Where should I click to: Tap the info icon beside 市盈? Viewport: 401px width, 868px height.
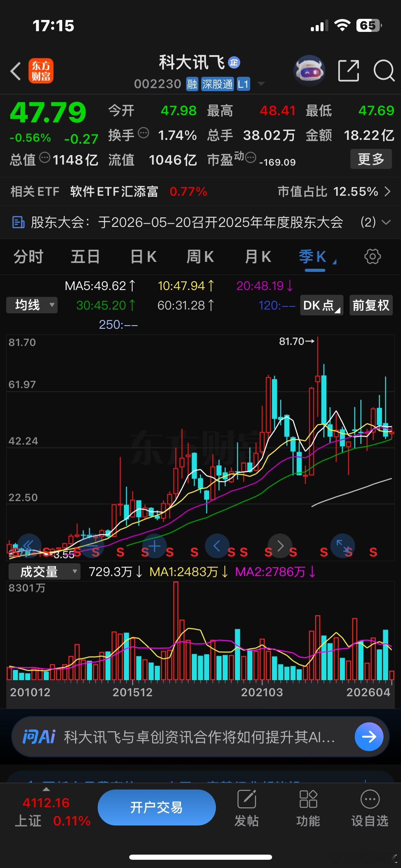[x=251, y=158]
